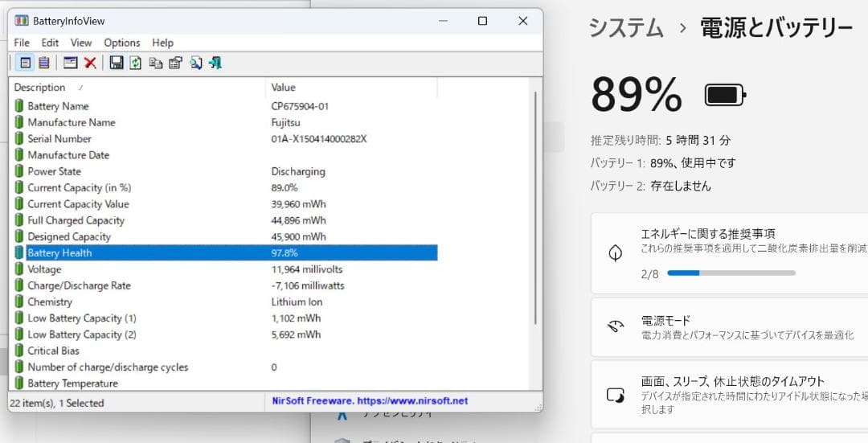This screenshot has width=868, height=443.
Task: Click the green Refresh toolbar icon
Action: coord(136,63)
